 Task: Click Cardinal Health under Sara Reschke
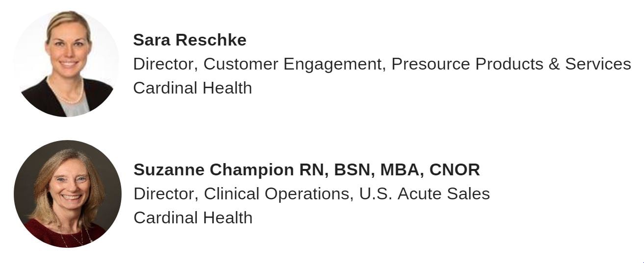click(x=192, y=88)
